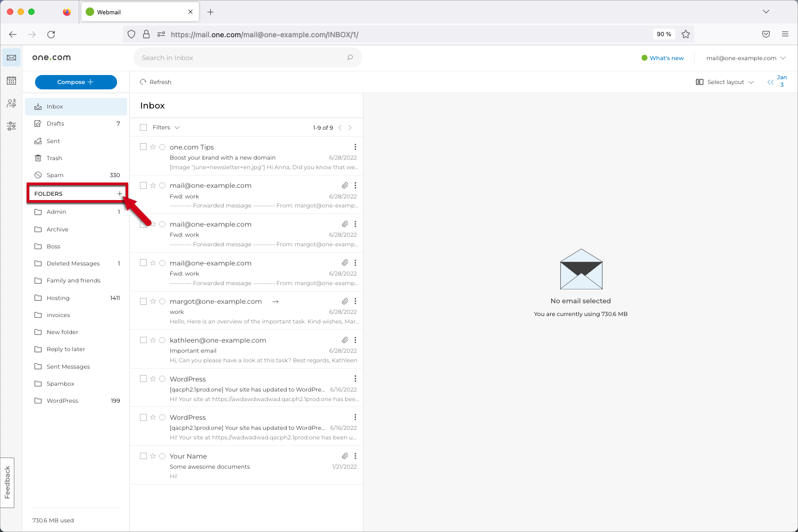The image size is (798, 532).
Task: Click the forwarded arrow on margot's work email
Action: tap(275, 301)
